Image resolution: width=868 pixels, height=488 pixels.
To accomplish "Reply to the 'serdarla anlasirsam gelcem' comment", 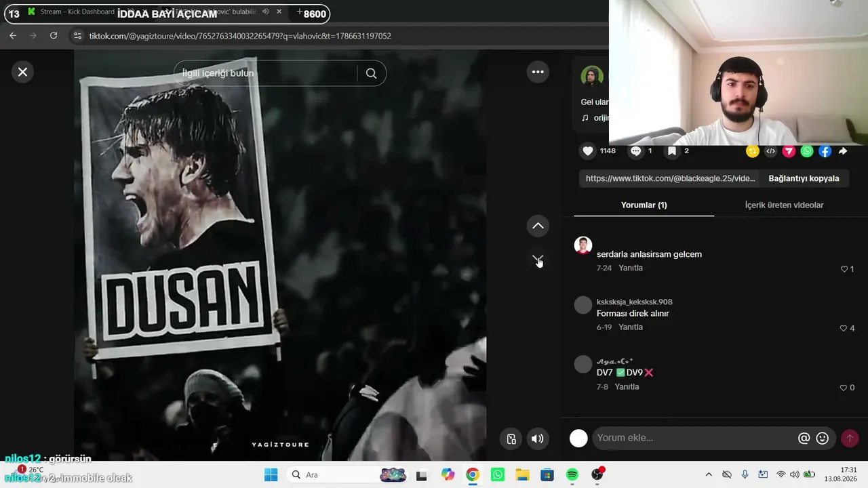I will click(631, 268).
